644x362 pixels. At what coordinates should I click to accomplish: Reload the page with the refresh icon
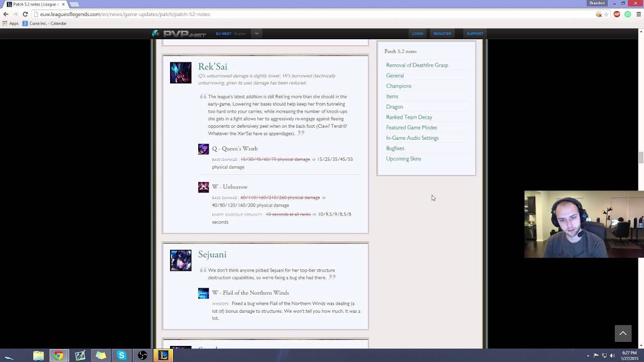pyautogui.click(x=25, y=14)
